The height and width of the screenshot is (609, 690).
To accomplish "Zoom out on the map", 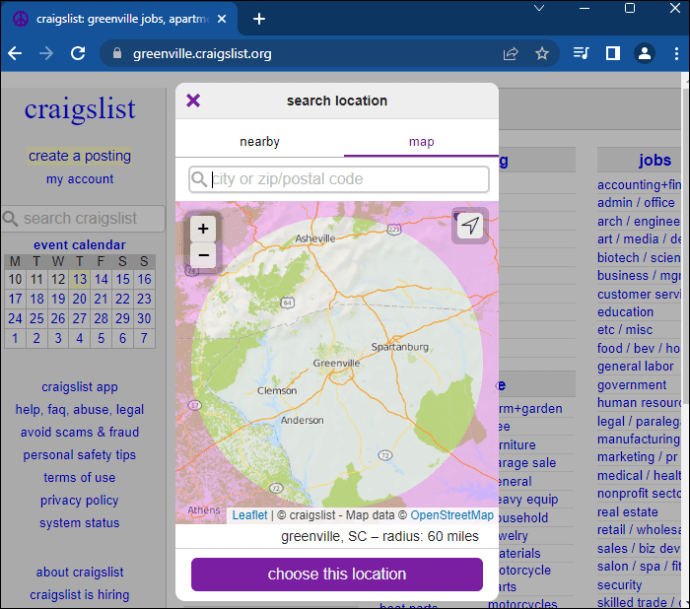I will coord(203,255).
